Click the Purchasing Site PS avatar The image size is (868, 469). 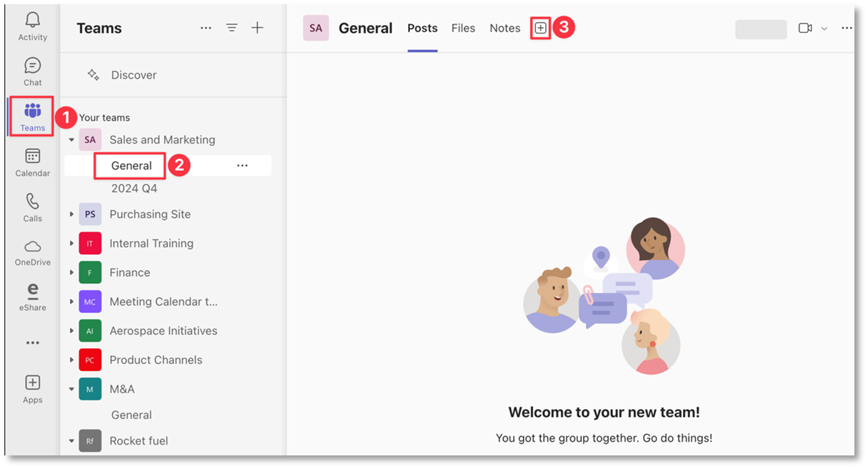pos(90,214)
